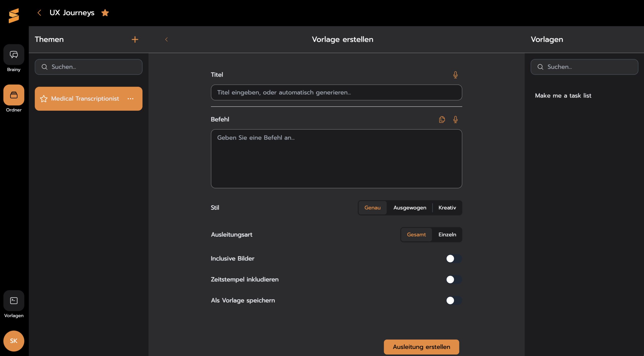The height and width of the screenshot is (356, 644).
Task: Click the microphone icon next to Befehl
Action: (x=455, y=120)
